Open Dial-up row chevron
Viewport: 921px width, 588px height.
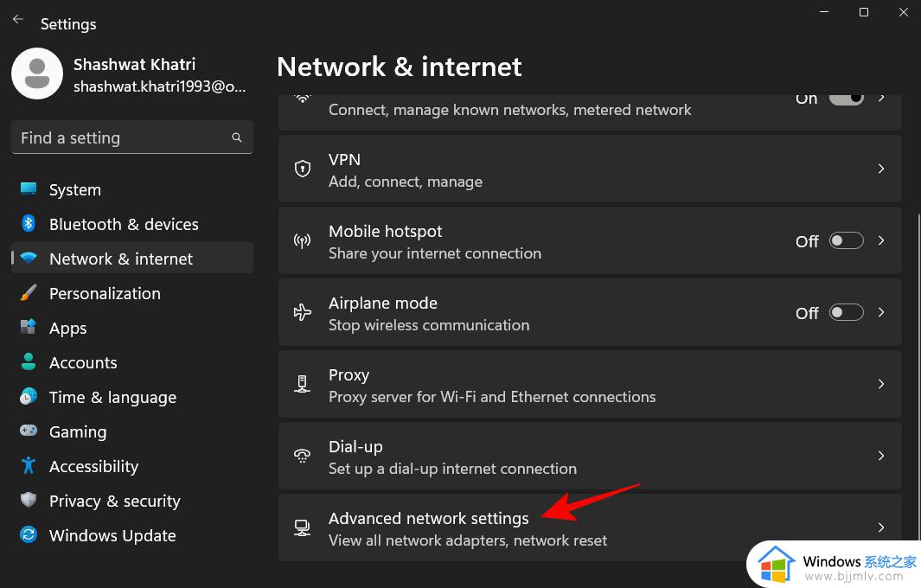click(x=881, y=456)
